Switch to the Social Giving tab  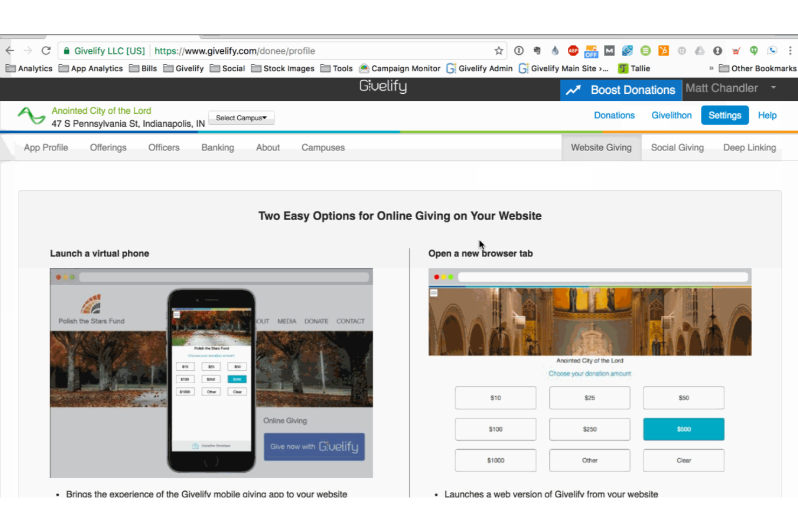[x=677, y=147]
